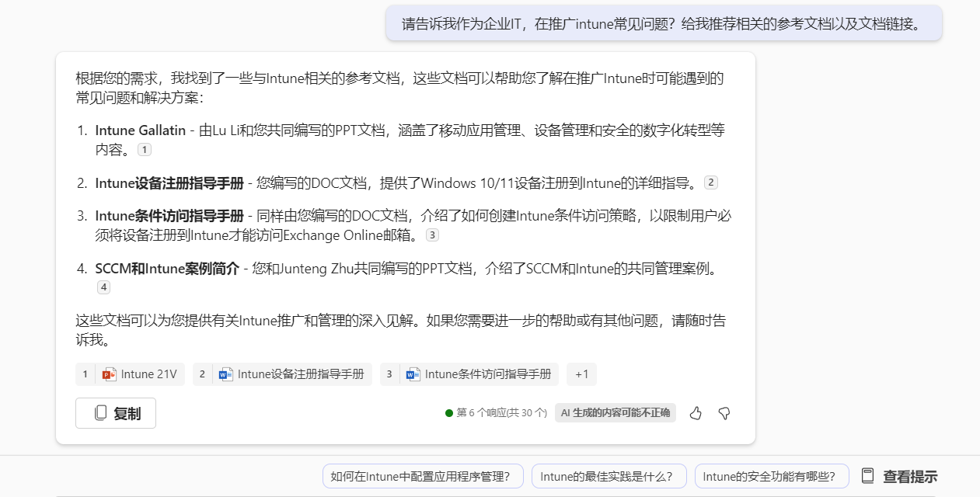Click reference number 1 chip label

pos(85,374)
